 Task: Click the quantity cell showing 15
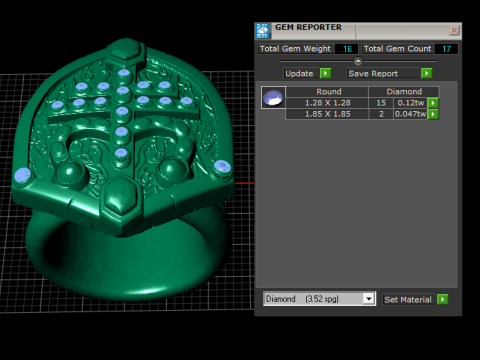[x=381, y=103]
